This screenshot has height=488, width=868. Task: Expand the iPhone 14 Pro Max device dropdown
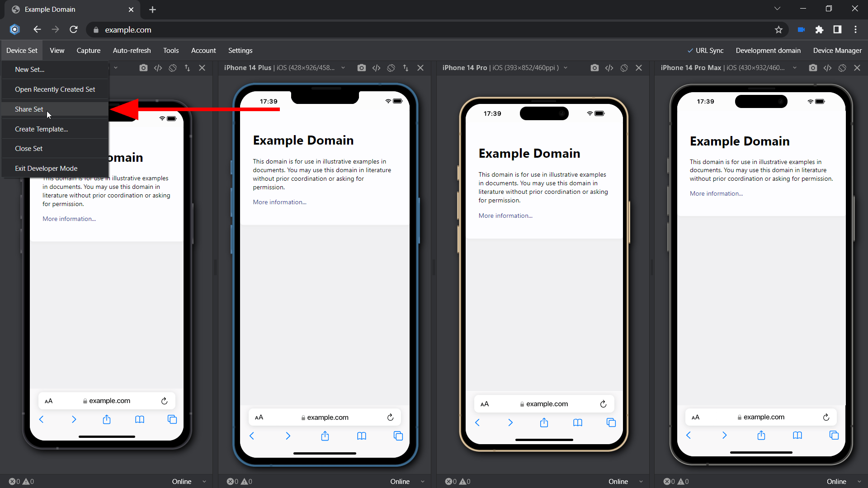pyautogui.click(x=796, y=68)
